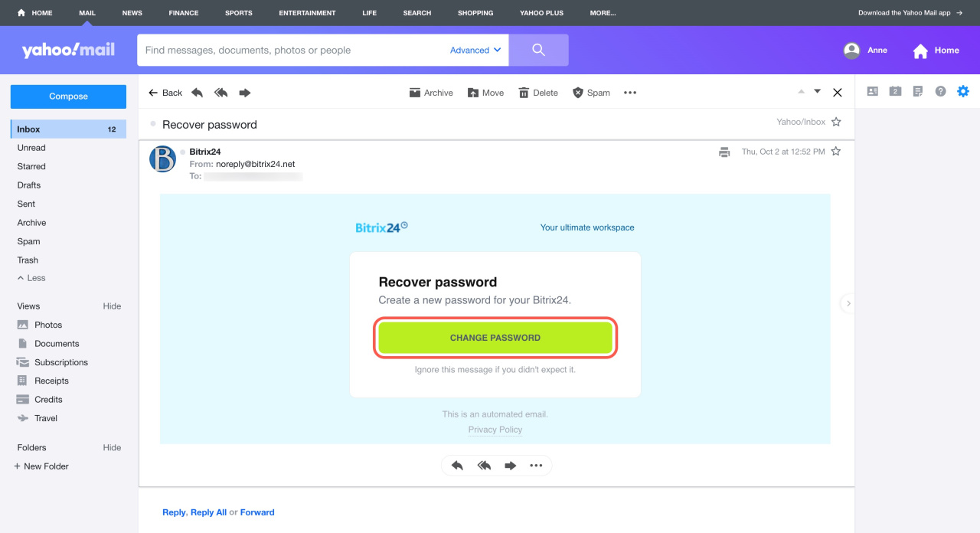The image size is (980, 533).
Task: Click the green Change Password button
Action: [495, 338]
